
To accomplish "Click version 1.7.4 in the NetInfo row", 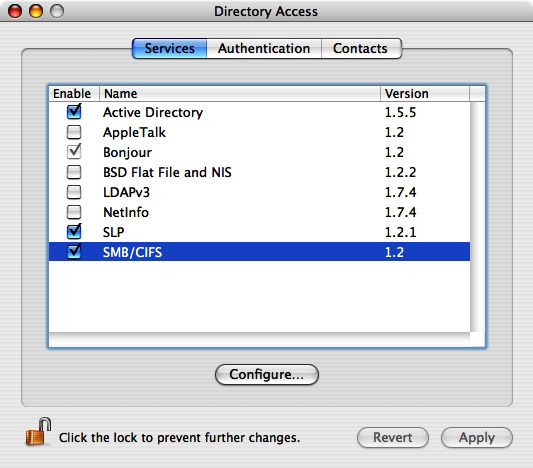I will pos(400,212).
